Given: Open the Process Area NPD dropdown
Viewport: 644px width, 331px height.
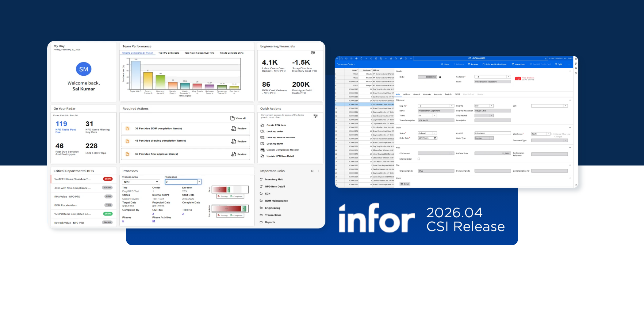Looking at the screenshot, I should pos(141,182).
